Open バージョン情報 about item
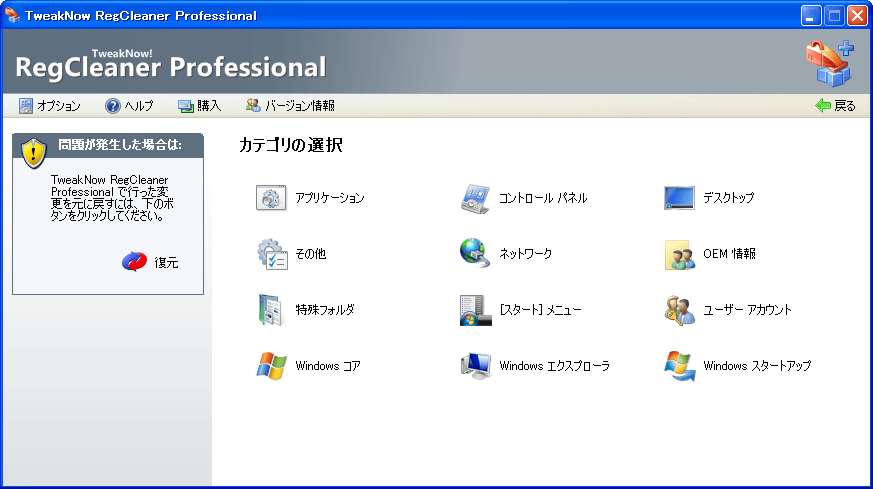The width and height of the screenshot is (873, 489). tap(300, 106)
